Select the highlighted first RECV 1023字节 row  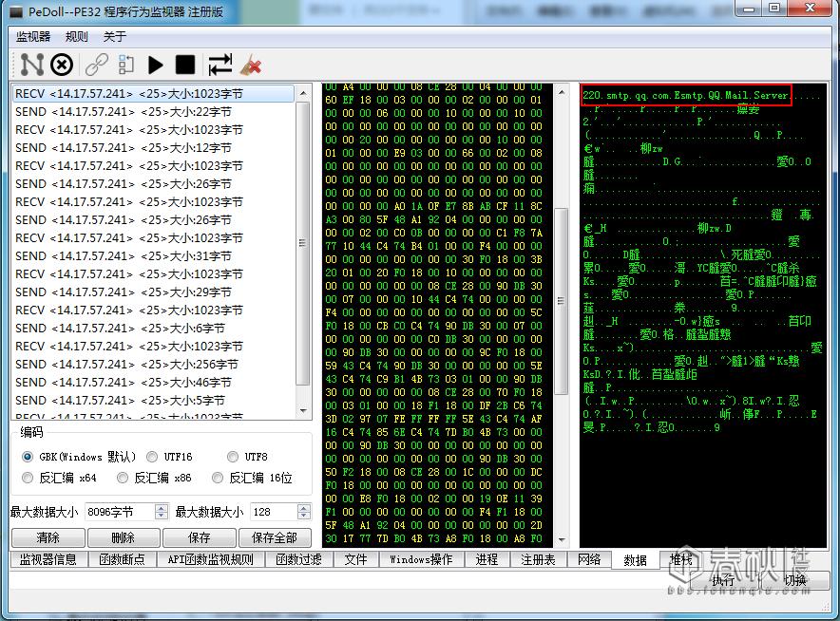[153, 94]
